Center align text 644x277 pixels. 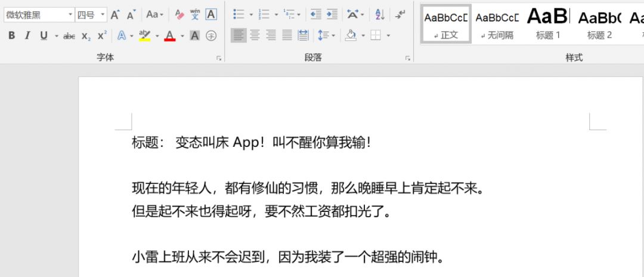(x=255, y=35)
